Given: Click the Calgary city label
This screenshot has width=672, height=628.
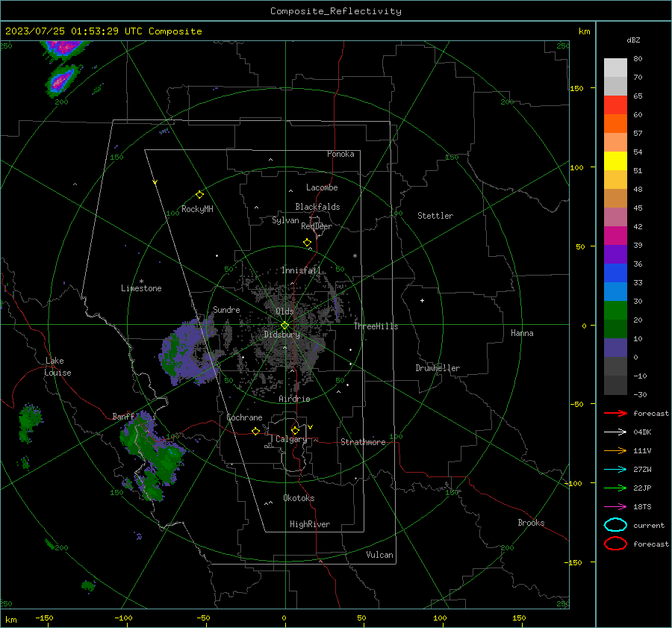Looking at the screenshot, I should coord(291,439).
